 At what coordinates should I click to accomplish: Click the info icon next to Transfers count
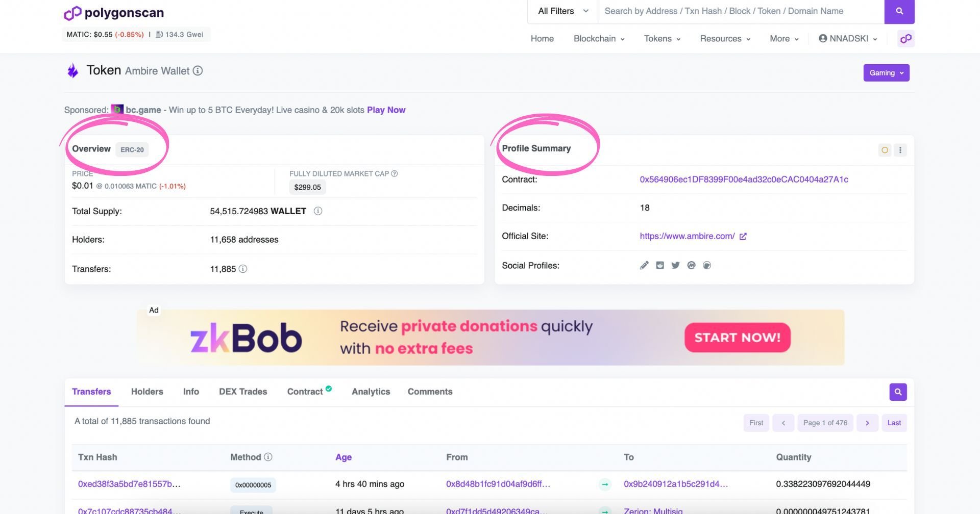[x=243, y=269]
